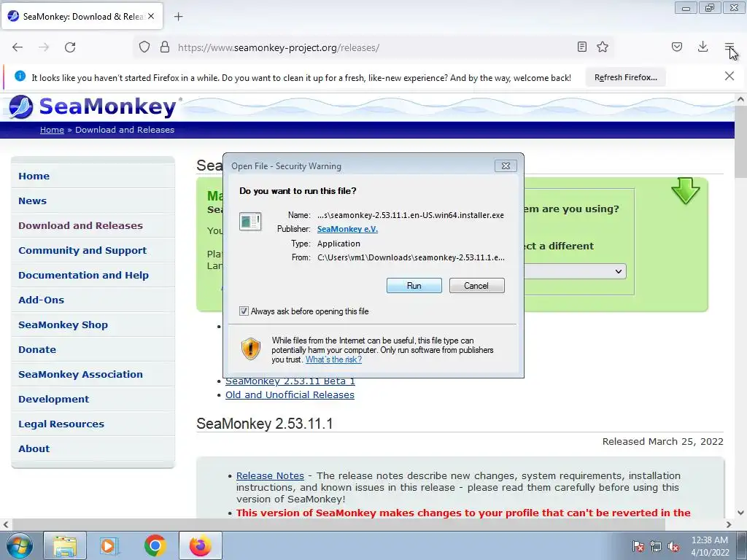
Task: Open the Donate page
Action: (x=37, y=349)
